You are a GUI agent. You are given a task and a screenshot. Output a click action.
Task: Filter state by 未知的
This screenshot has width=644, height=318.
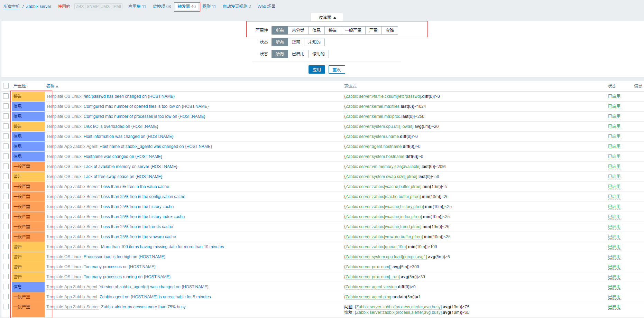click(x=314, y=42)
